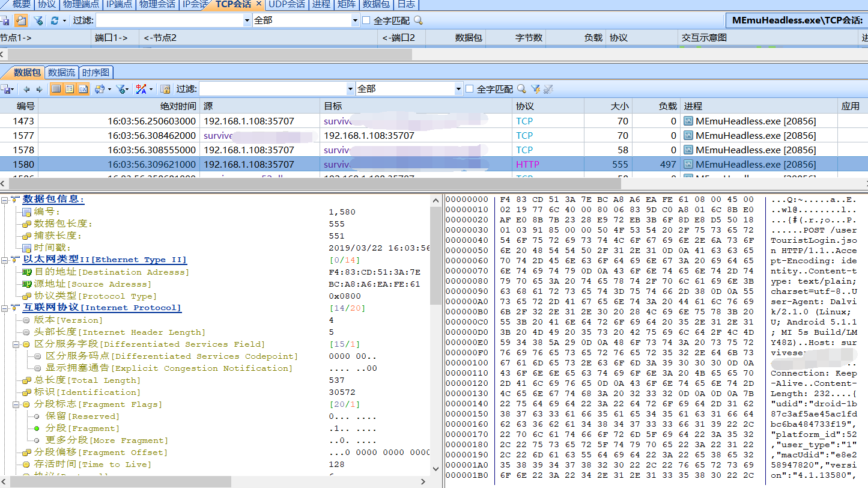Click the lightning funnel quick-filter icon

click(x=535, y=89)
